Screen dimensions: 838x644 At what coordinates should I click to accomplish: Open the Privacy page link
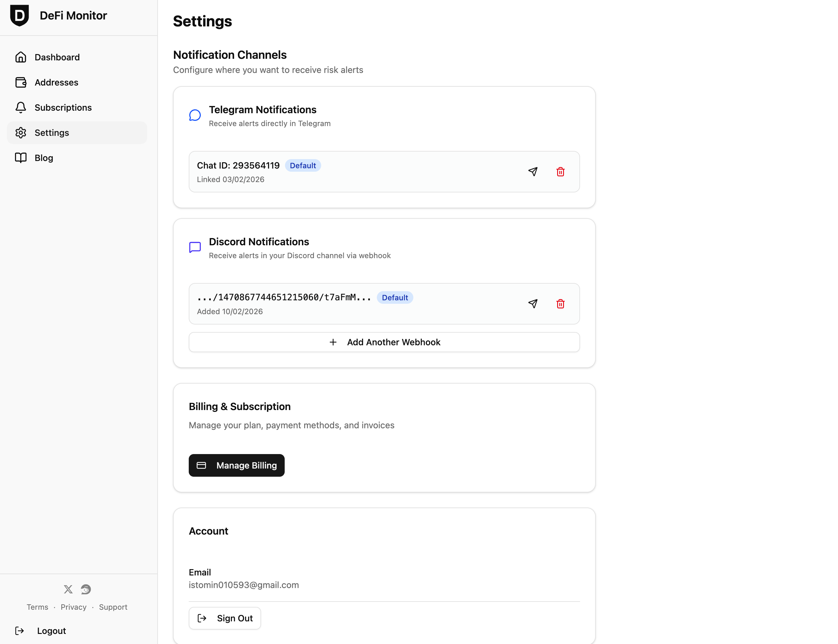coord(74,607)
